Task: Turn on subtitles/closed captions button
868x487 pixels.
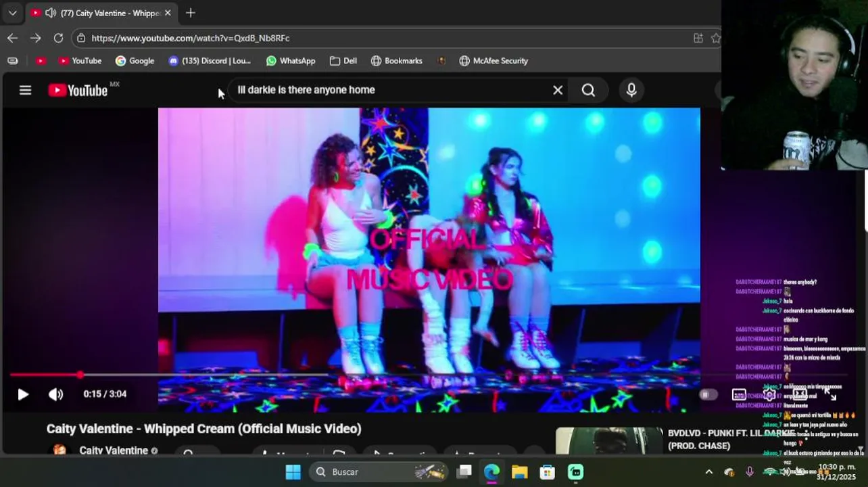Action: [739, 394]
